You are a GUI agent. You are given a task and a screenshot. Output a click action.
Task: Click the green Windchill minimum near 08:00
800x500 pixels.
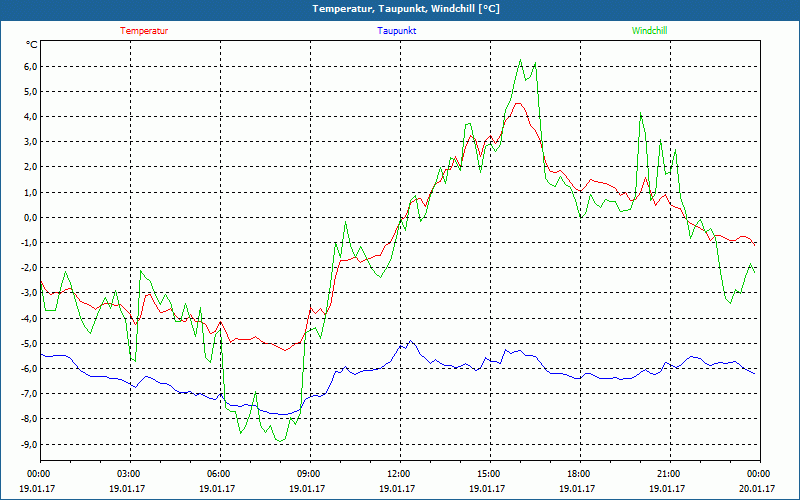coord(279,441)
